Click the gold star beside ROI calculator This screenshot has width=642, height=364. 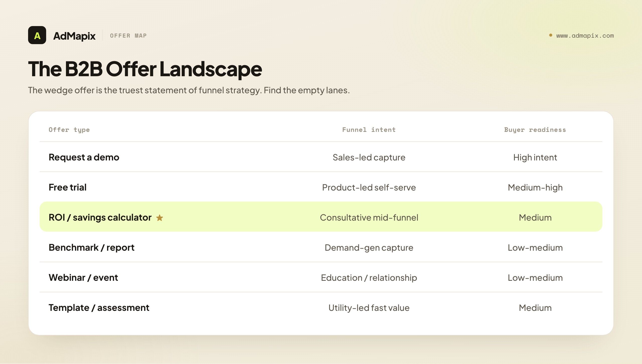[x=159, y=218]
